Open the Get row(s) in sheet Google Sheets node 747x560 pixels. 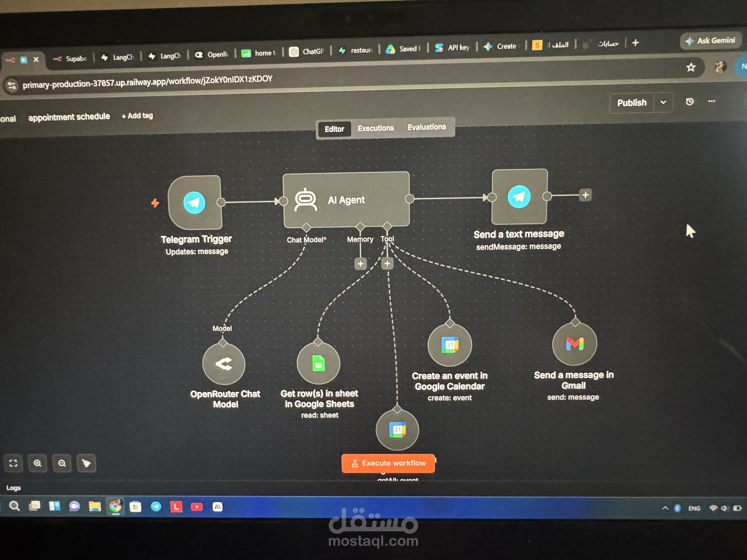[318, 363]
